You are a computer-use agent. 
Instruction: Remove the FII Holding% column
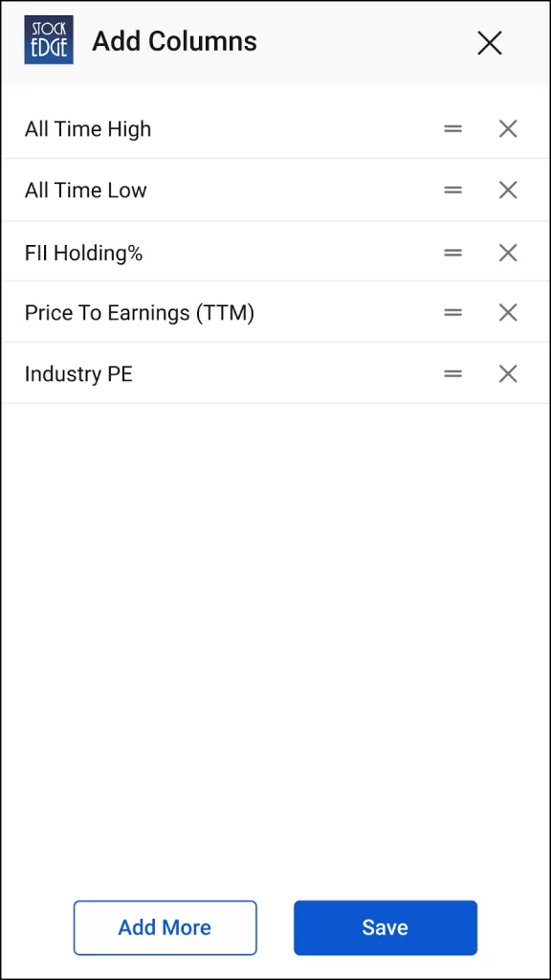point(508,252)
